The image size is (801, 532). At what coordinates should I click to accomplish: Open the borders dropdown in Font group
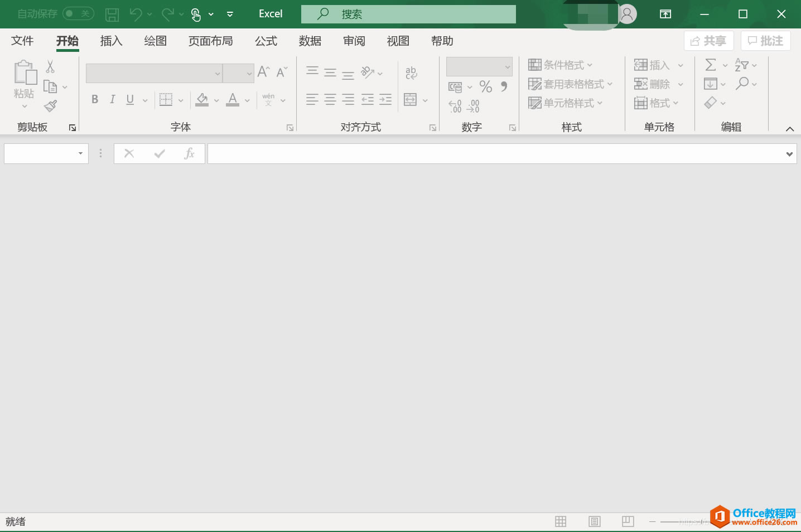click(x=180, y=99)
